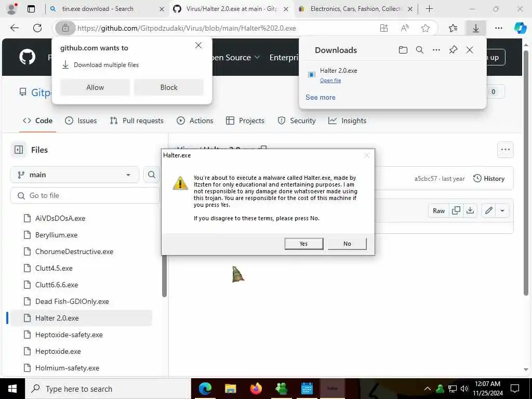Open the Favorites list icon
The height and width of the screenshot is (399, 532).
[453, 28]
